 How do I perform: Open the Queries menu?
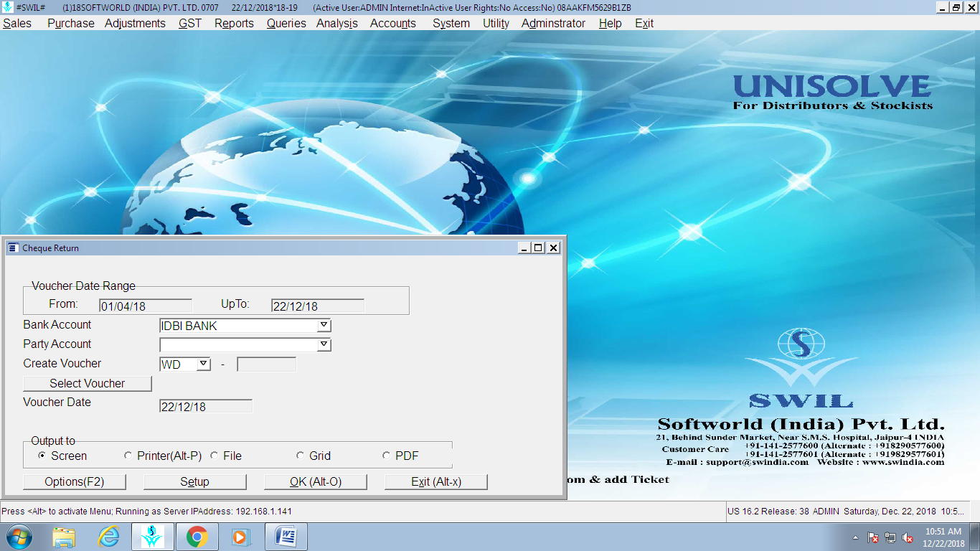[x=286, y=23]
